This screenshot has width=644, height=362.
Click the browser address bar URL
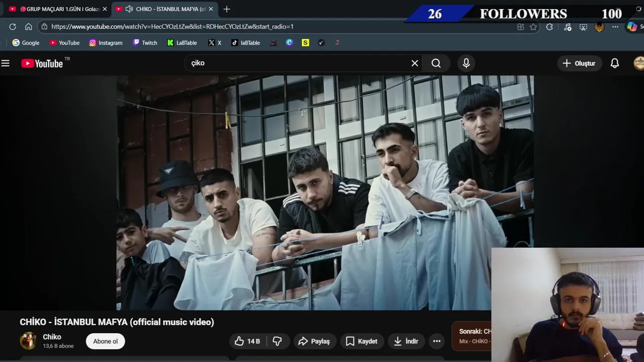pos(172,27)
